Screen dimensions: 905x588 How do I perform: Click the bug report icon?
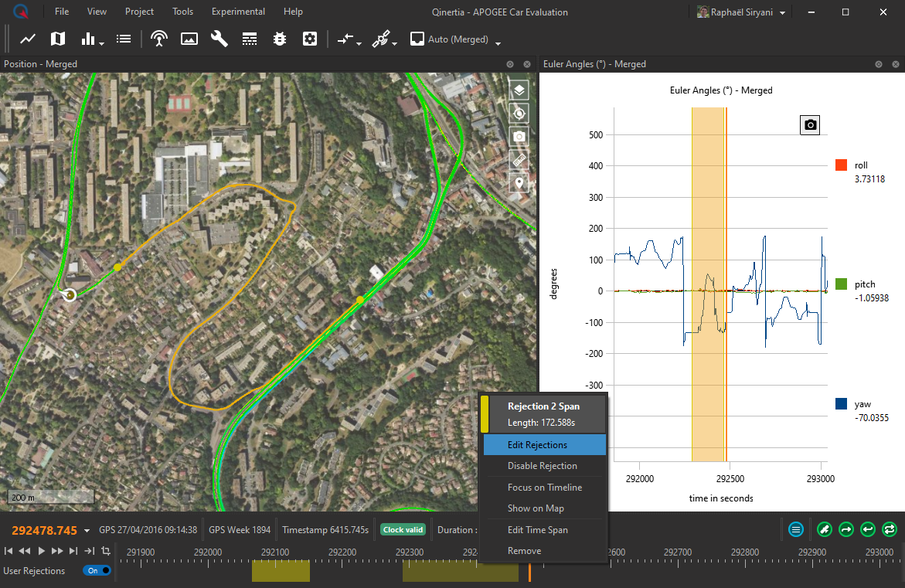click(280, 39)
